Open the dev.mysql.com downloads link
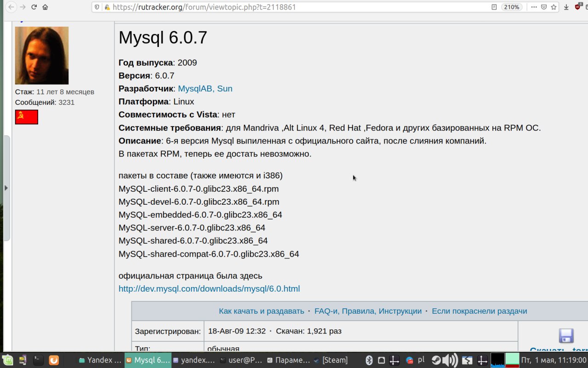 tap(209, 288)
